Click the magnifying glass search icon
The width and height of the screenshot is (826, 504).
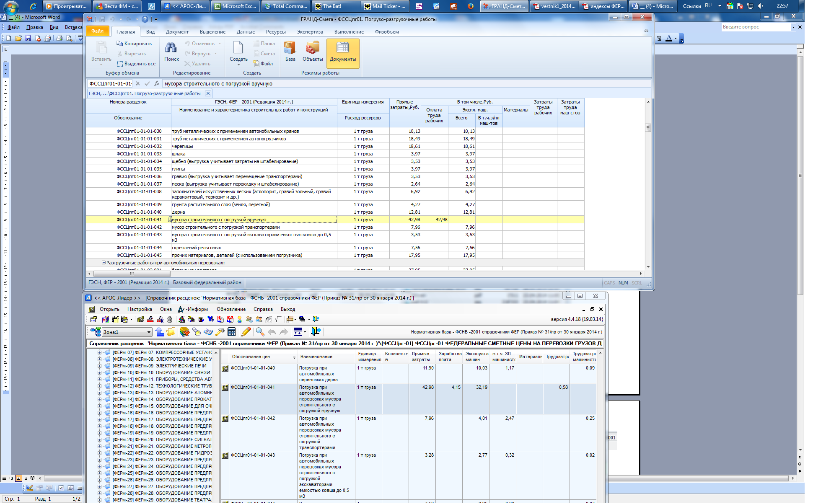pyautogui.click(x=260, y=332)
